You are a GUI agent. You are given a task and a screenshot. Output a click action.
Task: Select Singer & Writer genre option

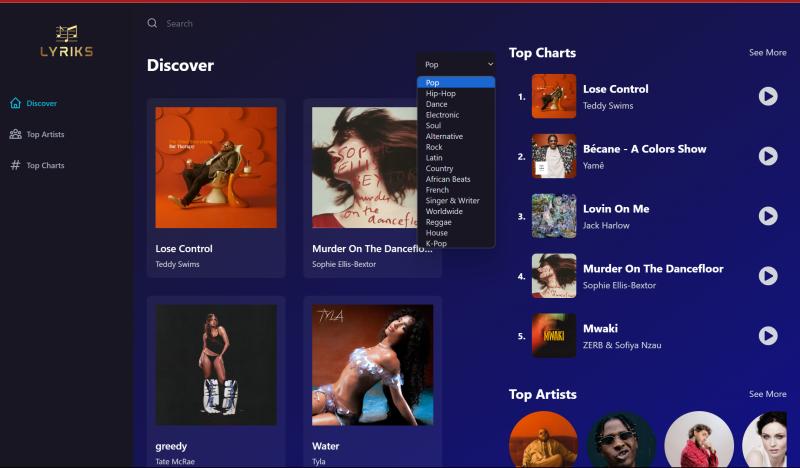click(x=456, y=201)
